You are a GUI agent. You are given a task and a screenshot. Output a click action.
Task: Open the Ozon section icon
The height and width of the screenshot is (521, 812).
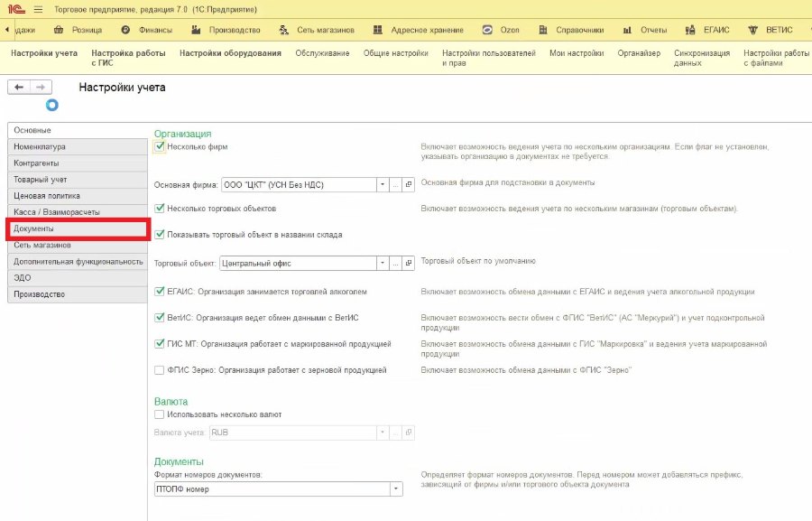487,30
